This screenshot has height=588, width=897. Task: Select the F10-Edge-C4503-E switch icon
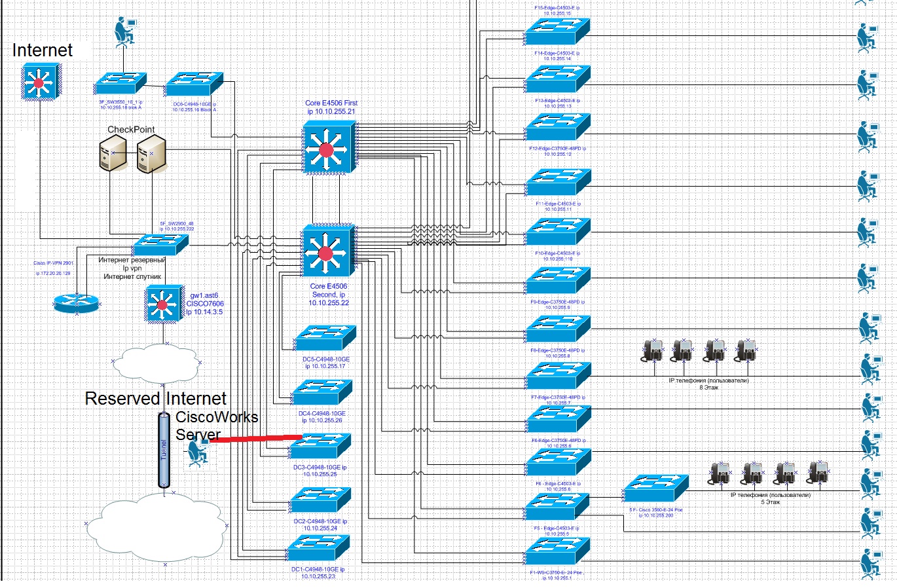point(558,280)
